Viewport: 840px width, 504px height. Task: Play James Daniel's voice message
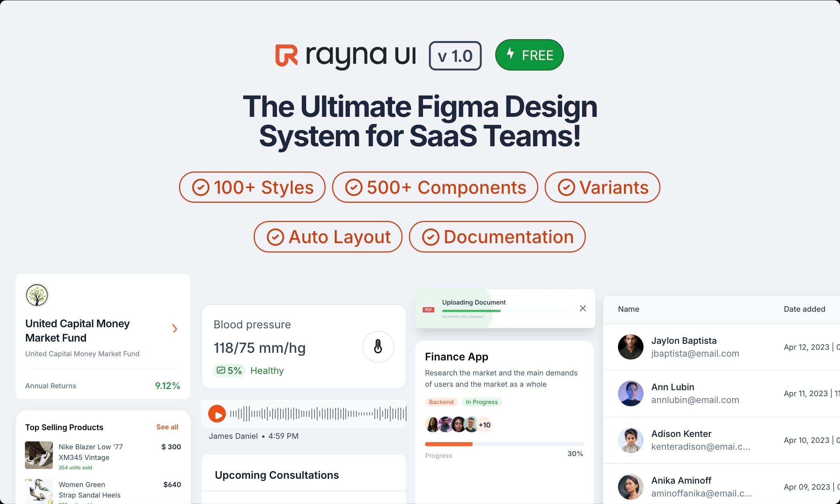(x=217, y=414)
